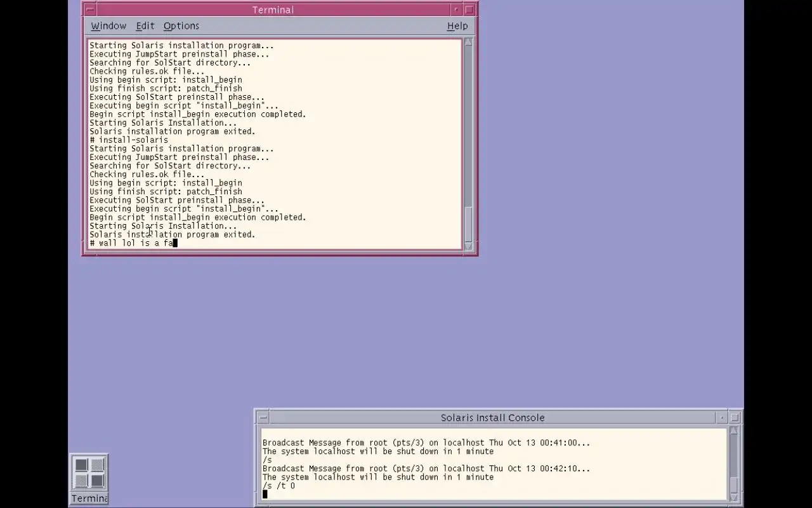This screenshot has width=812, height=508.
Task: Click the first 'Executing JumpStart preinstall phase...' line
Action: [x=180, y=55]
